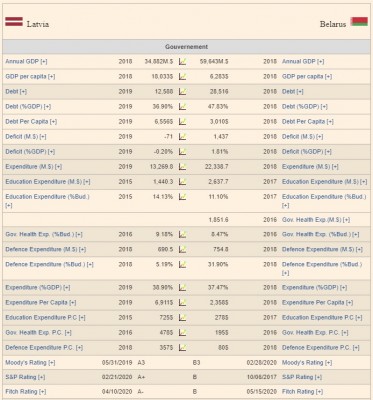
Task: Click chart icon for Defence Expenditure (%Bud.)
Action: pyautogui.click(x=183, y=264)
